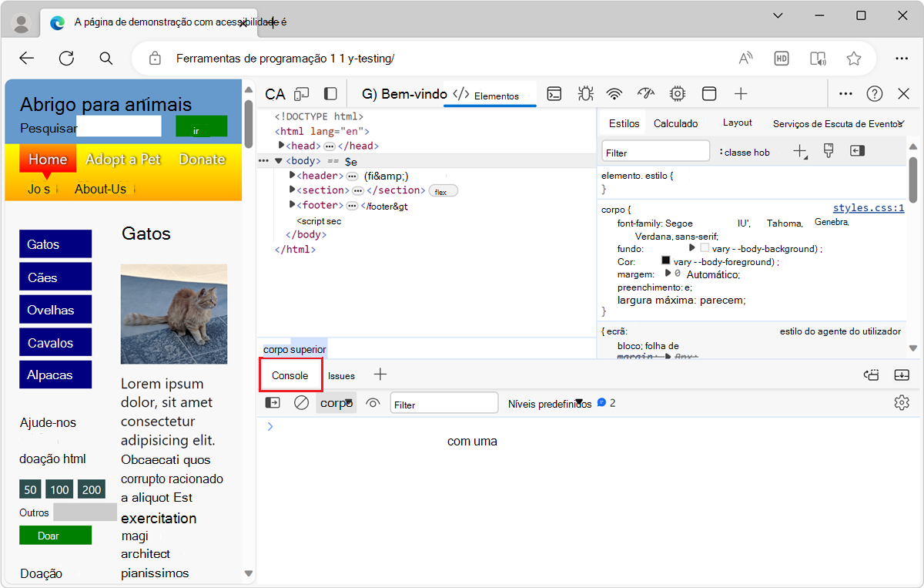Viewport: 924px width, 588px height.
Task: Click the Gatos sidebar link
Action: click(x=55, y=244)
